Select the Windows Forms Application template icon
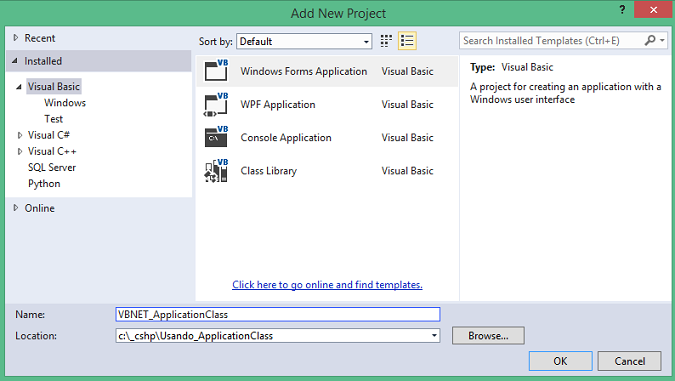 coord(216,71)
